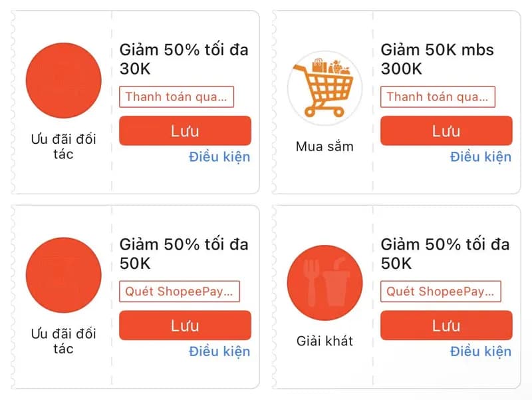The width and height of the screenshot is (532, 400).
Task: Click the Thanh toán qua tag on 30K voucher
Action: (x=177, y=97)
